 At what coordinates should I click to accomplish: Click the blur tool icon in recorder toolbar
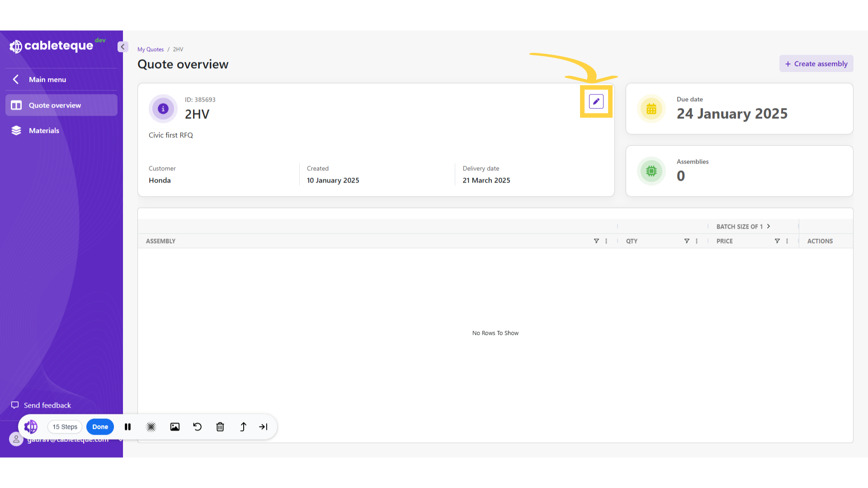151,427
